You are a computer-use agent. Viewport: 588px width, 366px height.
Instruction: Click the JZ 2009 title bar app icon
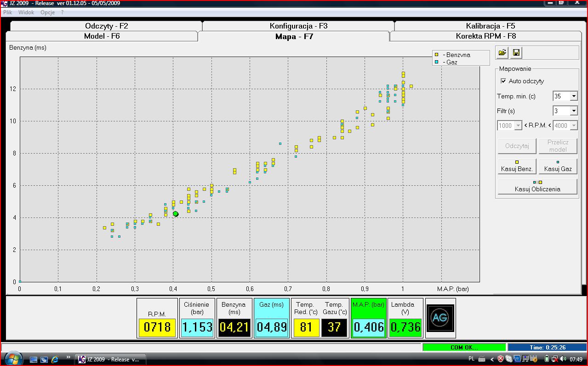[x=4, y=3]
